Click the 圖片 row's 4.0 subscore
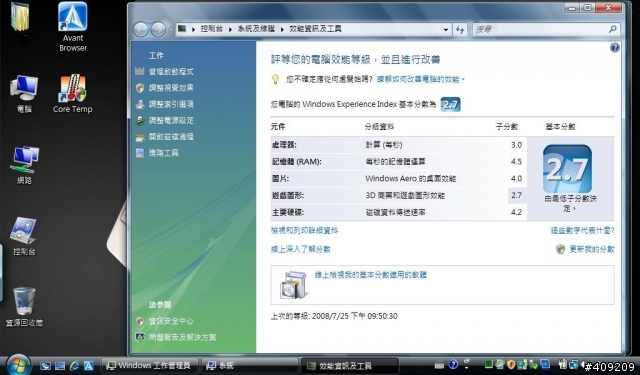Image resolution: width=640 pixels, height=375 pixels. click(x=516, y=179)
